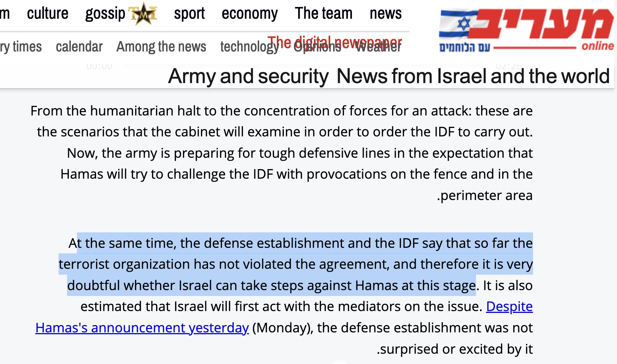This screenshot has height=364, width=617.
Task: Open 'The digital newspaper' red link
Action: pyautogui.click(x=335, y=43)
